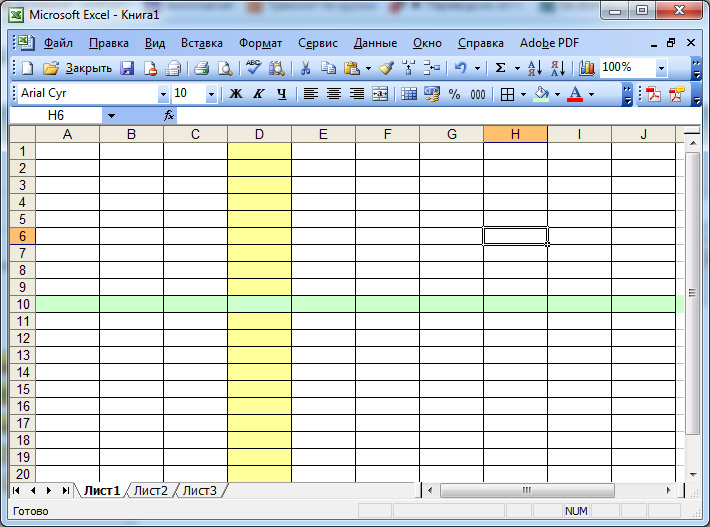Expand the font size 10 dropdown

(x=211, y=94)
